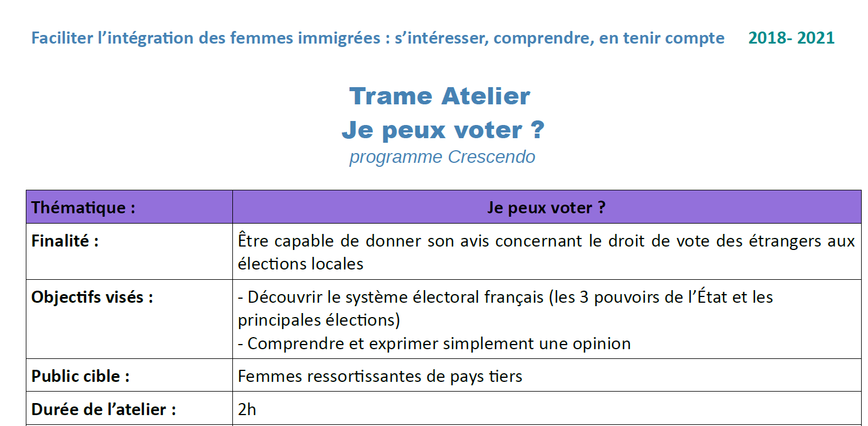Select the 'Objectifs visés :' label cell
Viewport: 868px width, 426px height.
point(129,319)
